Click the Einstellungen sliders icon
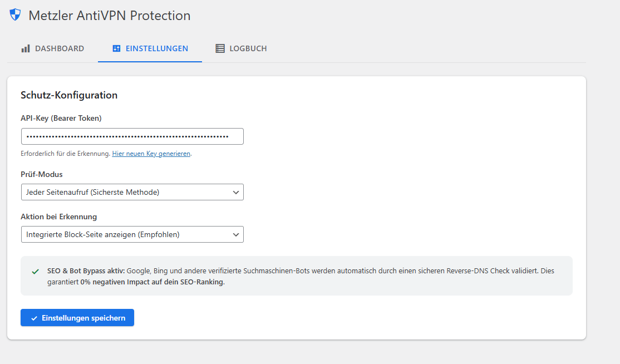This screenshot has height=364, width=620. [116, 48]
